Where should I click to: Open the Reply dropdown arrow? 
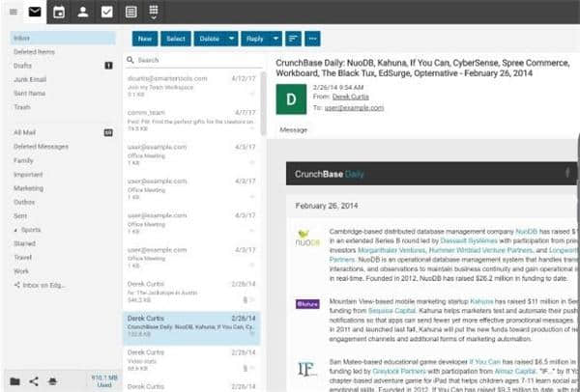coord(275,39)
